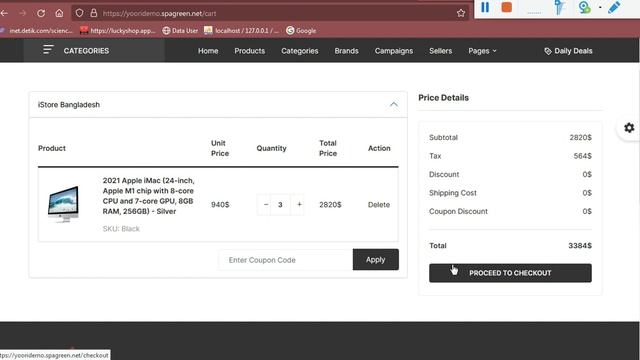The width and height of the screenshot is (640, 360).
Task: Open the settings gear on the right edge
Action: click(629, 128)
